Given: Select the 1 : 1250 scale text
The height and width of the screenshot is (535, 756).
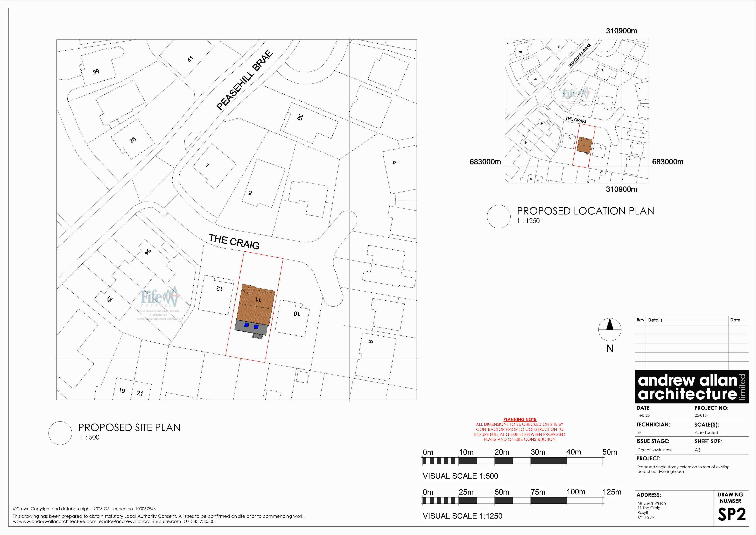Looking at the screenshot, I should pyautogui.click(x=528, y=221).
